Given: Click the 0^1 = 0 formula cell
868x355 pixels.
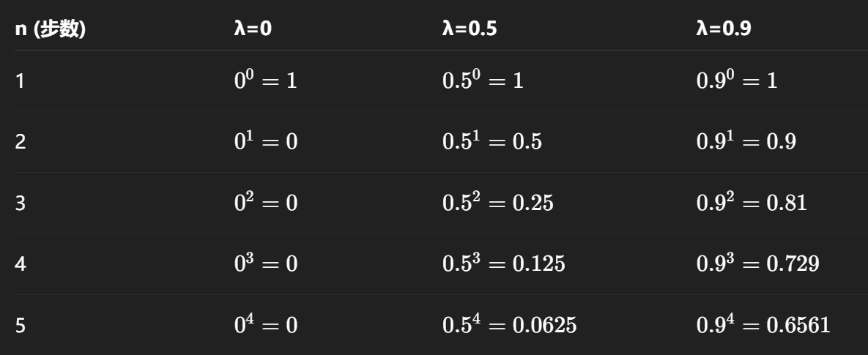Looking at the screenshot, I should [266, 141].
